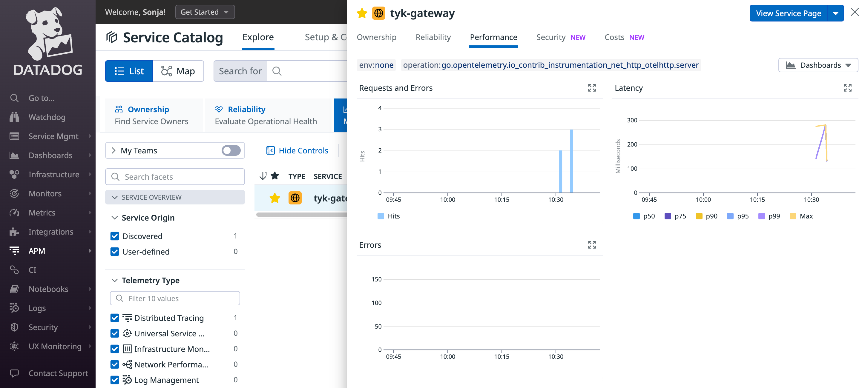This screenshot has height=388, width=868.
Task: Click the View Service Page button
Action: pyautogui.click(x=788, y=13)
